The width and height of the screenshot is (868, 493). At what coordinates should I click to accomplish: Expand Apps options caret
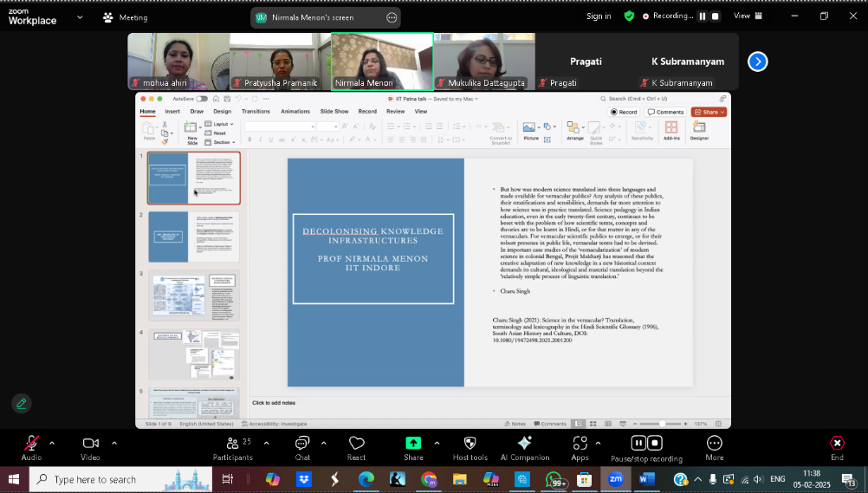598,443
